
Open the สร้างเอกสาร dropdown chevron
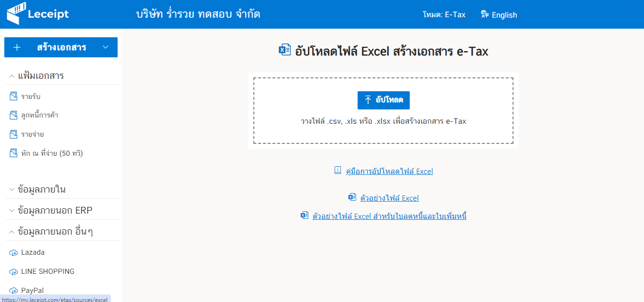point(105,47)
